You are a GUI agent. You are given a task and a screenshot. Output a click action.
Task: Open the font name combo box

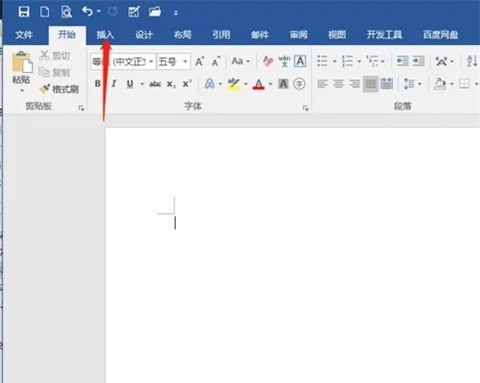coord(123,62)
